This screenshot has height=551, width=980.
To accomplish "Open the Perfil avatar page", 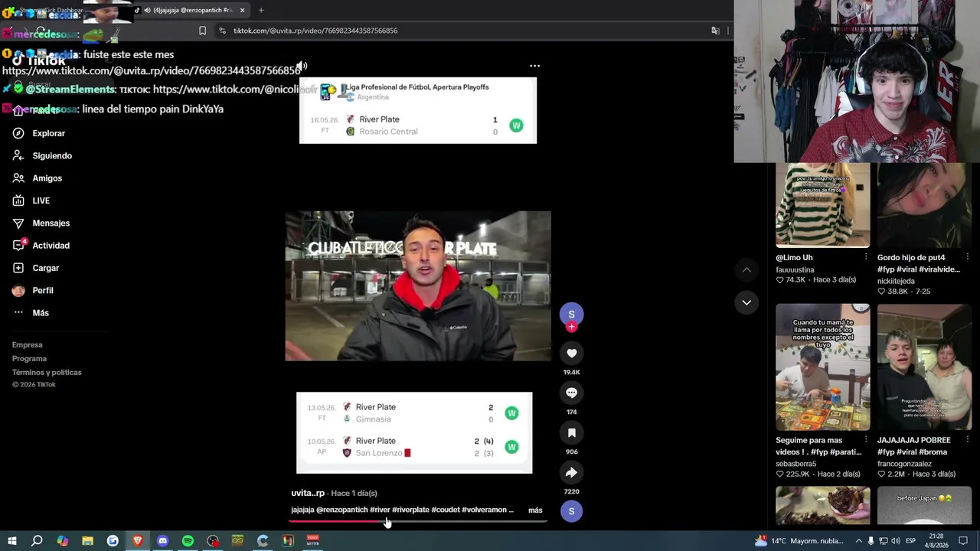I will (33, 291).
